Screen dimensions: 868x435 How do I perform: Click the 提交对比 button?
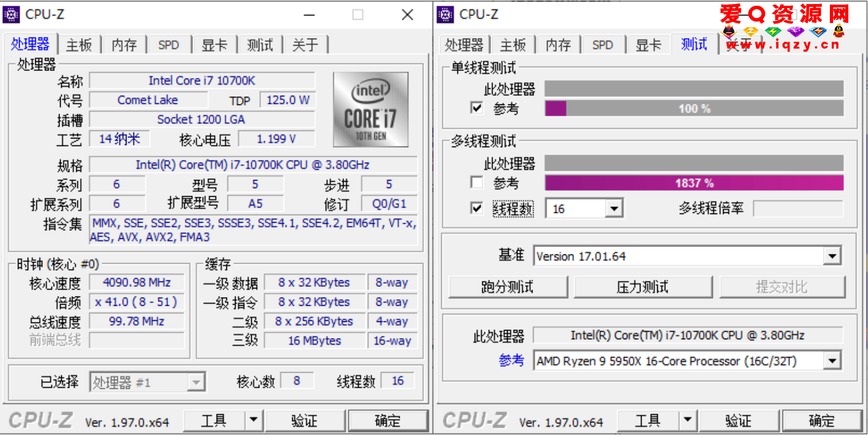(782, 287)
